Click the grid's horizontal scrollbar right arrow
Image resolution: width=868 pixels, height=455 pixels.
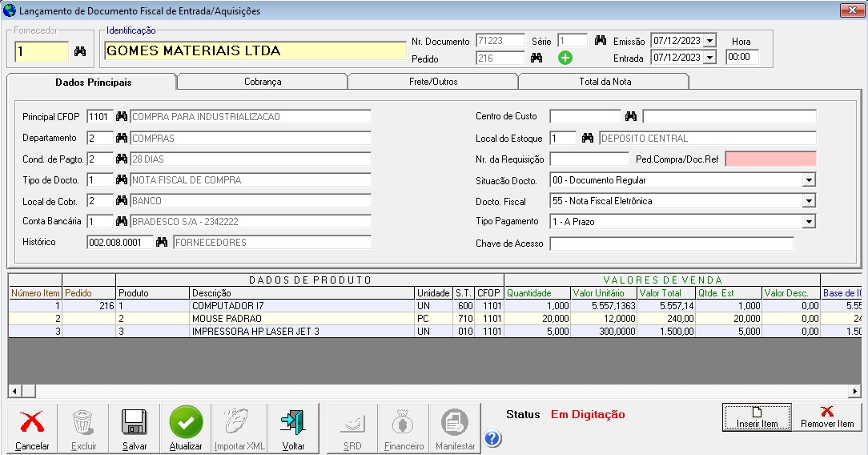click(x=856, y=391)
